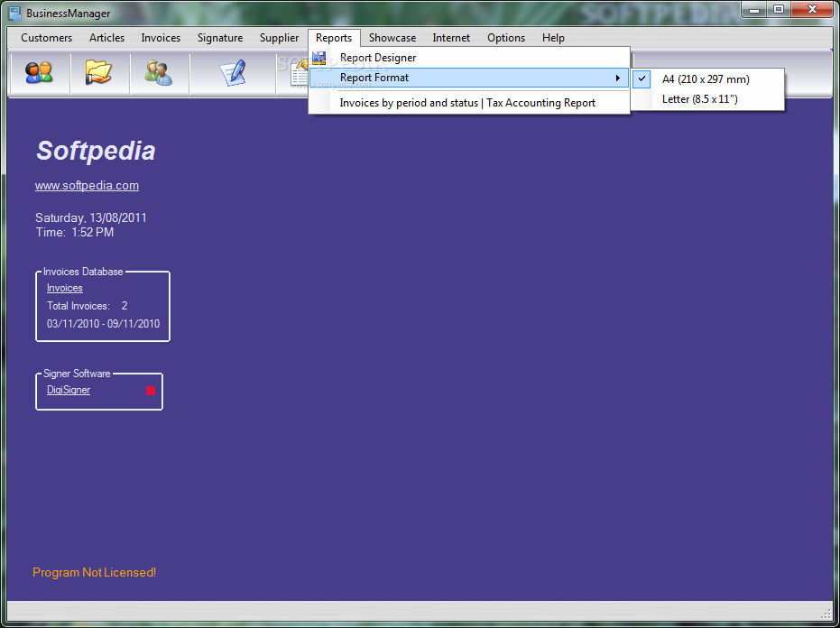This screenshot has height=628, width=840.
Task: Click the Signature pen toolbar icon
Action: [x=233, y=73]
